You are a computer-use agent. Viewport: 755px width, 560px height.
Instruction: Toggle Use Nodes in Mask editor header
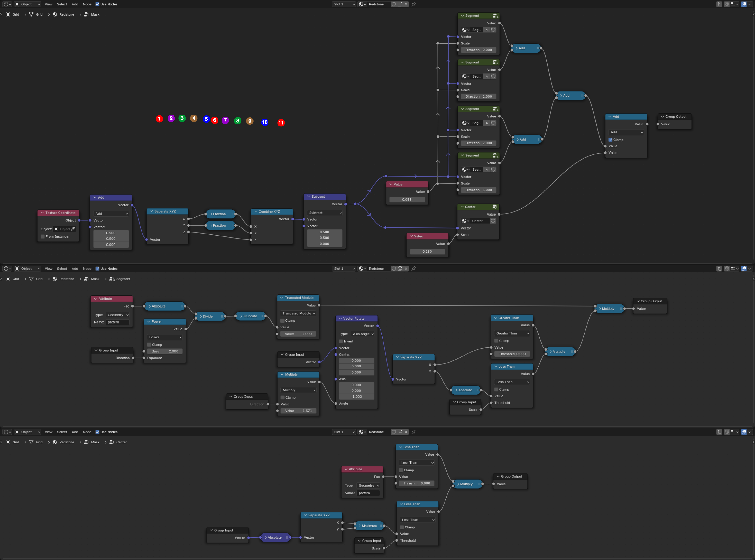coord(97,4)
